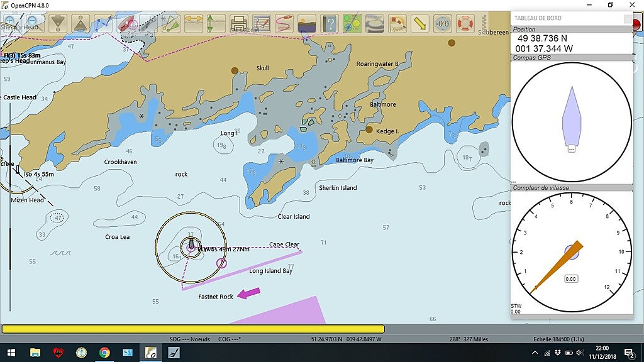Click the "Baltimore" chart label
644x362 pixels.
[x=383, y=104]
